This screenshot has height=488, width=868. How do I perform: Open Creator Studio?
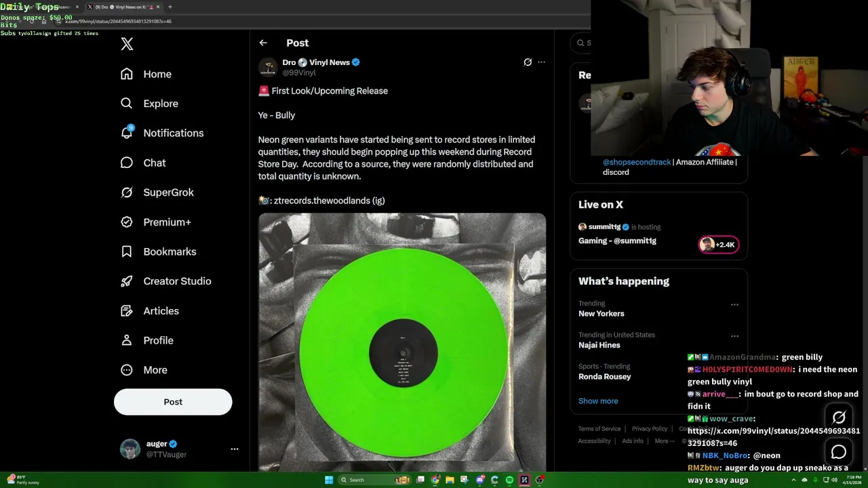[166, 281]
